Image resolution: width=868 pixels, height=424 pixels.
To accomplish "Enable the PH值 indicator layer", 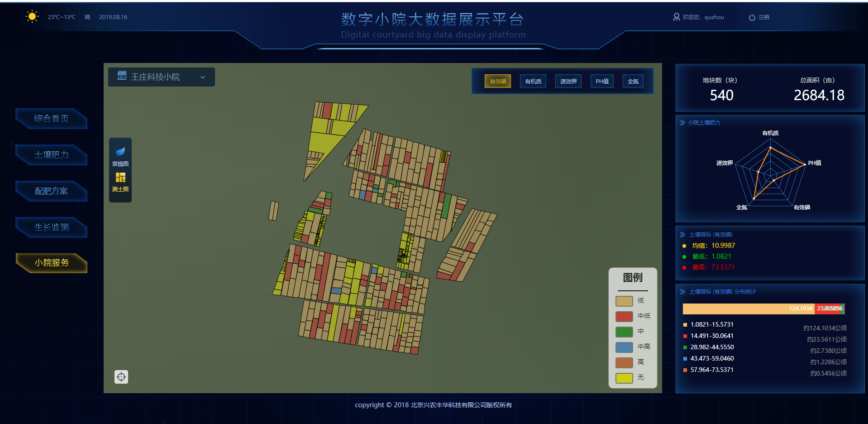I will 601,81.
